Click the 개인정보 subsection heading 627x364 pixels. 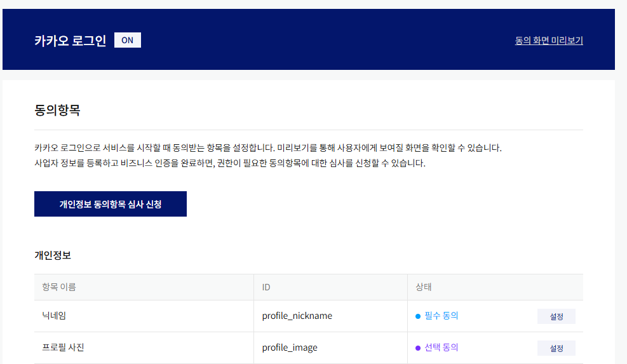[x=52, y=255]
